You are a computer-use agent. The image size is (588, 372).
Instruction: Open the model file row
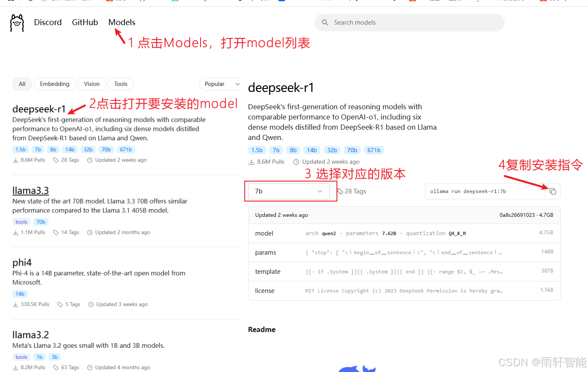point(404,233)
